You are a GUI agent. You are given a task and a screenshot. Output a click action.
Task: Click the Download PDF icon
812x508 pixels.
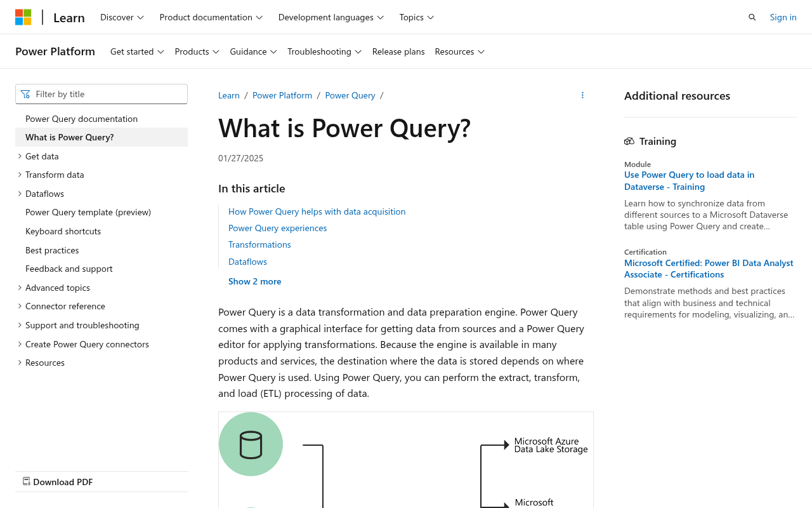[x=26, y=481]
